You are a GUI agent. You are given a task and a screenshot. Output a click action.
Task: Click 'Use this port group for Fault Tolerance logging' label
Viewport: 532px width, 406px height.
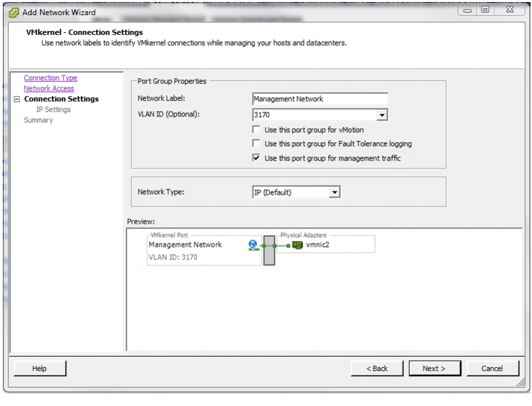coord(338,143)
